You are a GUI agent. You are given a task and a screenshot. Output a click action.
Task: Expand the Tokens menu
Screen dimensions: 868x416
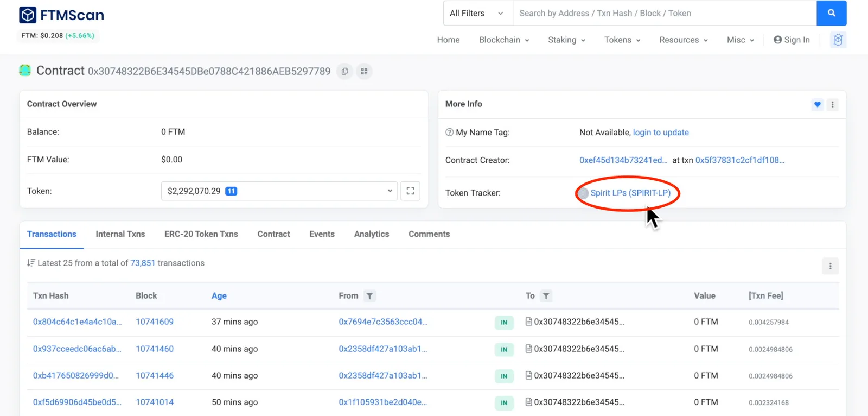pos(622,40)
